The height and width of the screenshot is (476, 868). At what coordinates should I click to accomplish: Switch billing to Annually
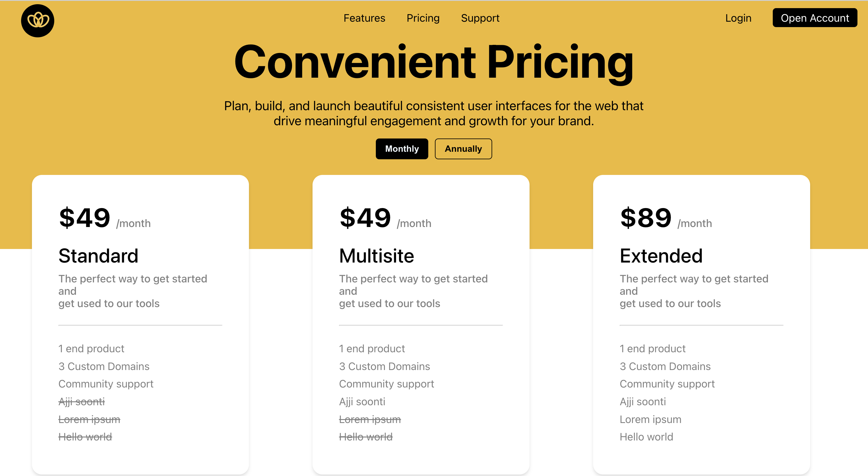point(463,148)
